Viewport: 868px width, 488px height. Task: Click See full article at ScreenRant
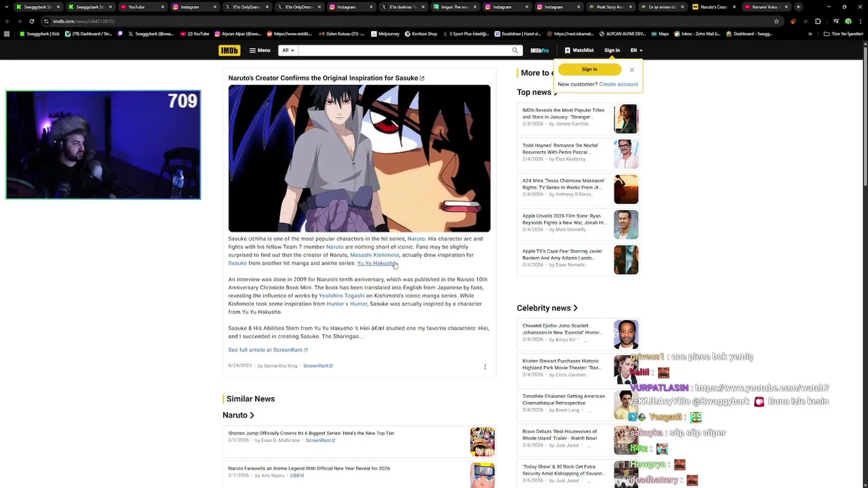click(x=268, y=350)
